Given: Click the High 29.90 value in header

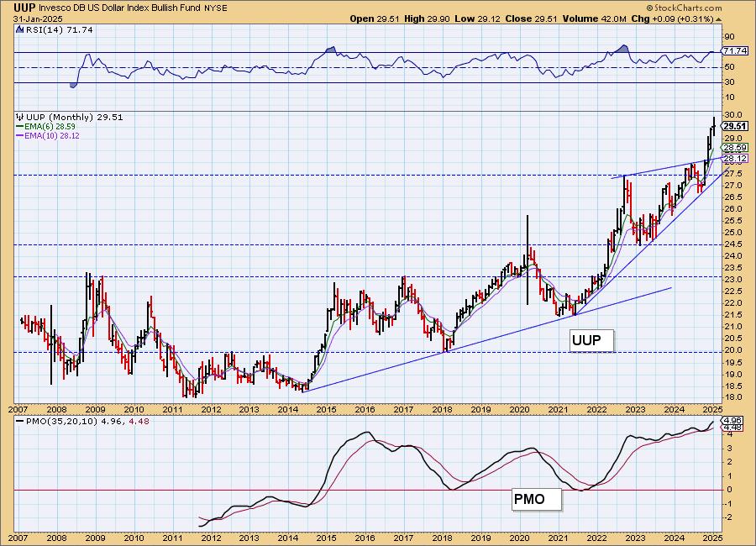Looking at the screenshot, I should click(x=427, y=18).
